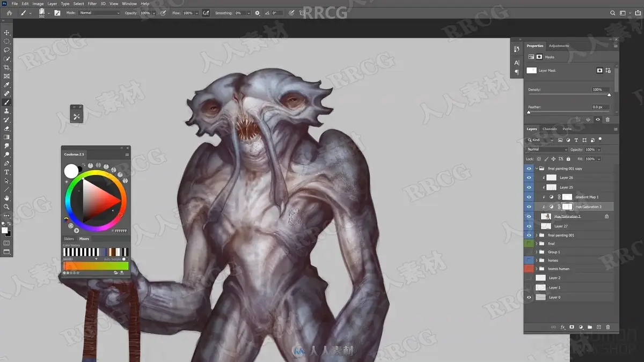The image size is (644, 362).
Task: Select the Gradient tool
Action: click(7, 137)
